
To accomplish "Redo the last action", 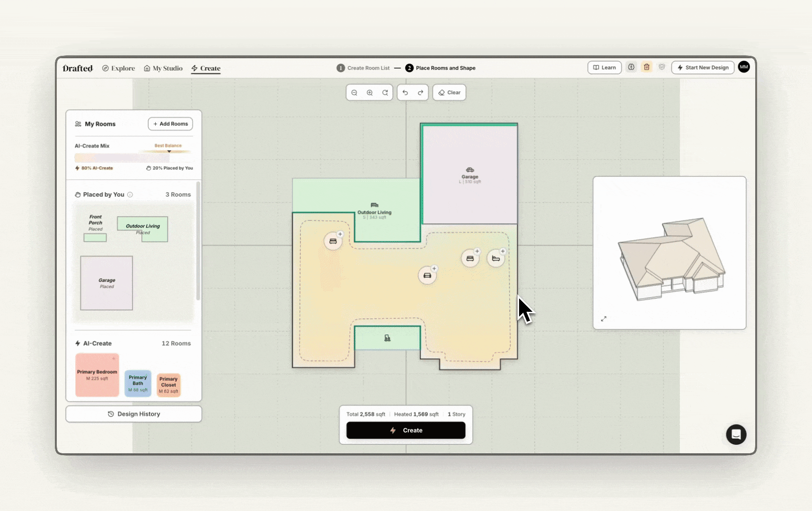I will click(x=421, y=93).
